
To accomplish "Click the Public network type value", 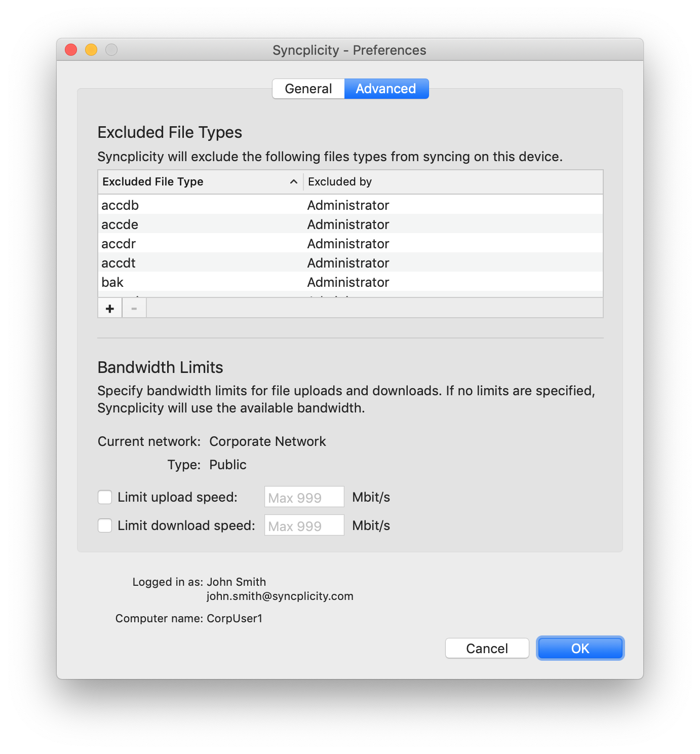I will pos(228,465).
